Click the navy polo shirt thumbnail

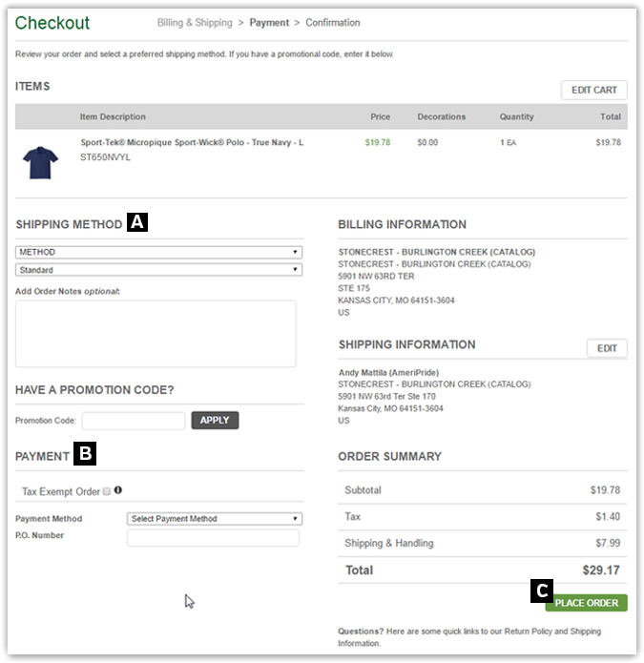tap(40, 161)
